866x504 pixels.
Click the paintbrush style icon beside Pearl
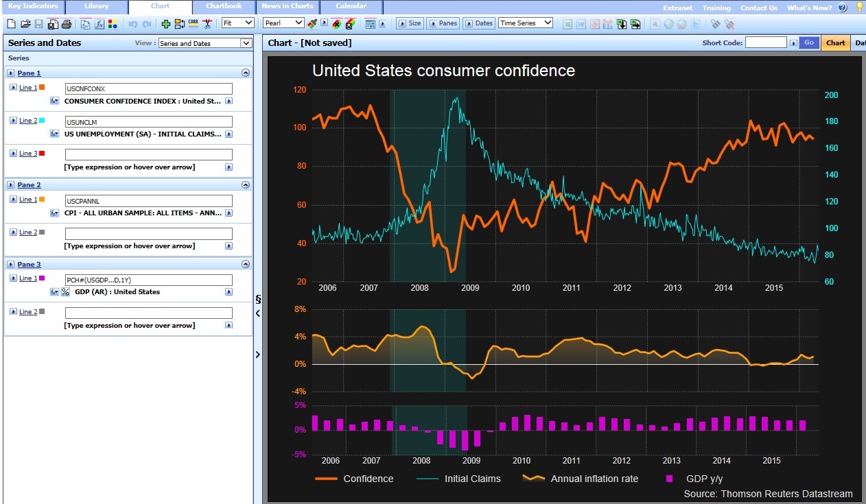pyautogui.click(x=312, y=24)
